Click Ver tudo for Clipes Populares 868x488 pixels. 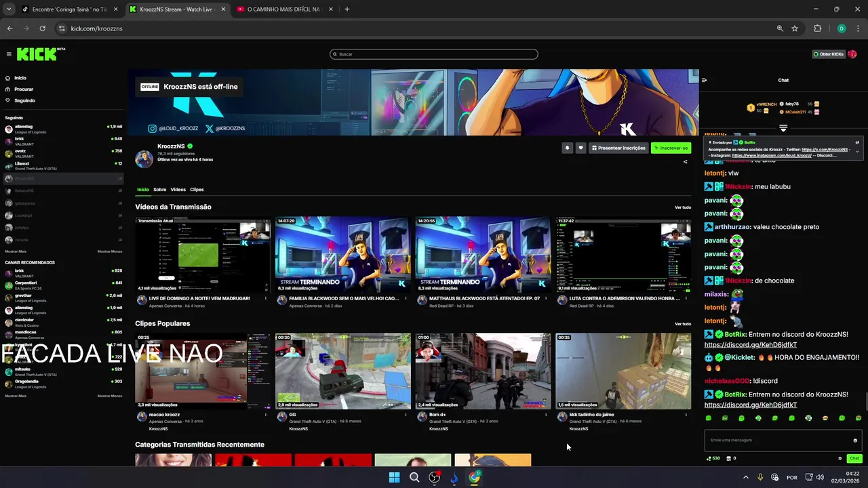pyautogui.click(x=683, y=324)
